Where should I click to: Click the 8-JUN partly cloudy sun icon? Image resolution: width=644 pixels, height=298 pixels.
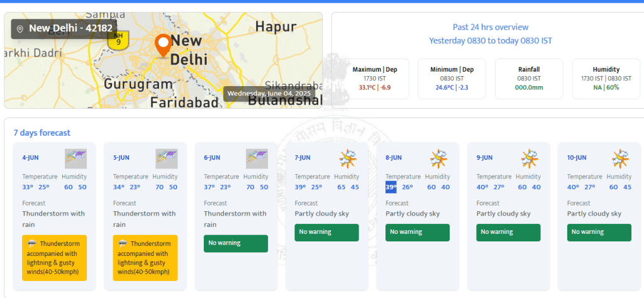click(438, 158)
